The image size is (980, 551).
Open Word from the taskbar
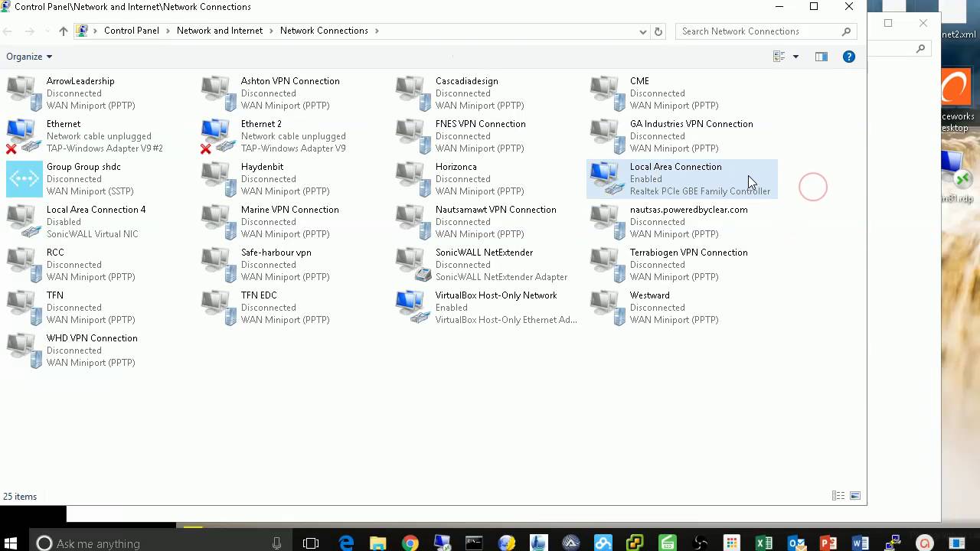pyautogui.click(x=861, y=543)
